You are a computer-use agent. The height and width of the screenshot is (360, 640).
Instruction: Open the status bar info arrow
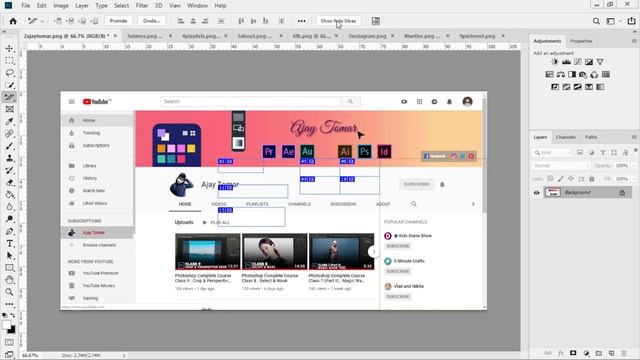pos(124,356)
